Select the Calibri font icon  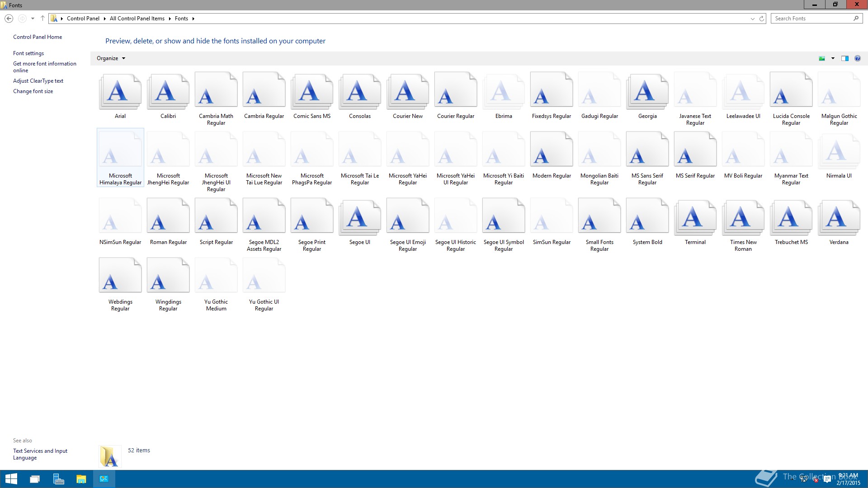(x=168, y=92)
